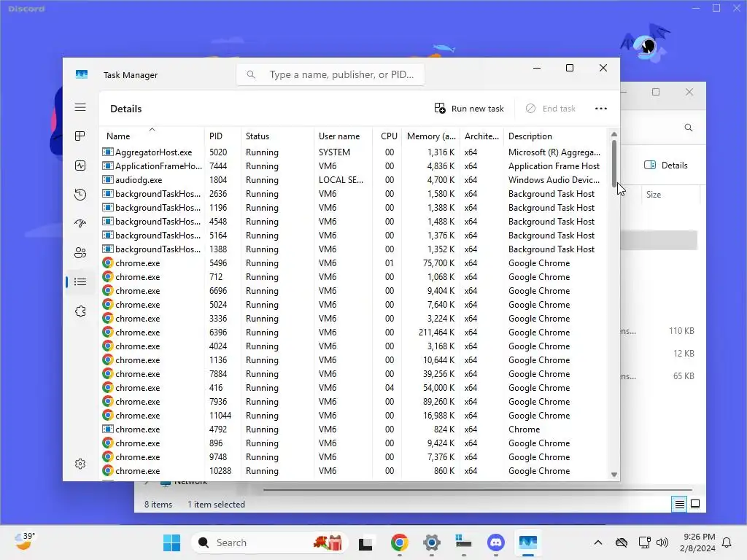Image resolution: width=747 pixels, height=560 pixels.
Task: Click search icon in File Explorer window
Action: point(689,128)
